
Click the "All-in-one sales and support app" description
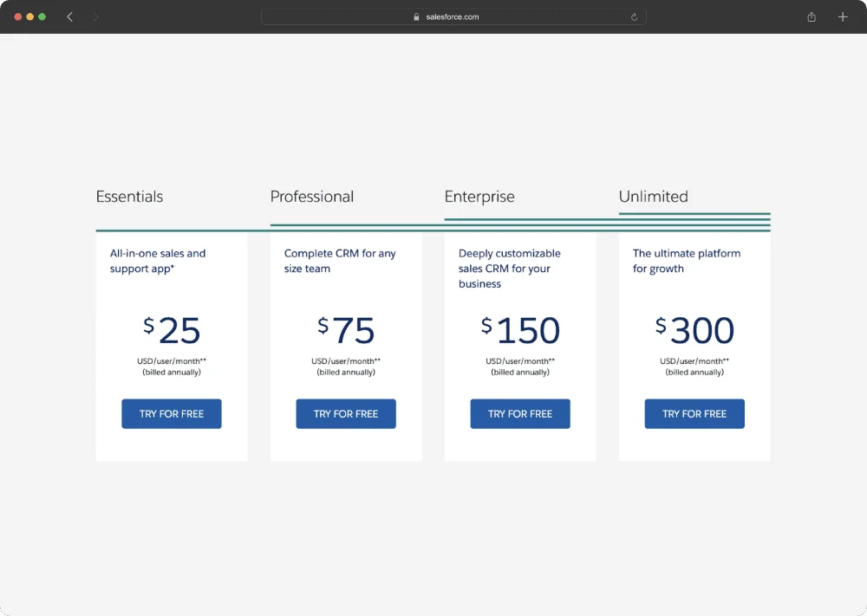[x=158, y=261]
